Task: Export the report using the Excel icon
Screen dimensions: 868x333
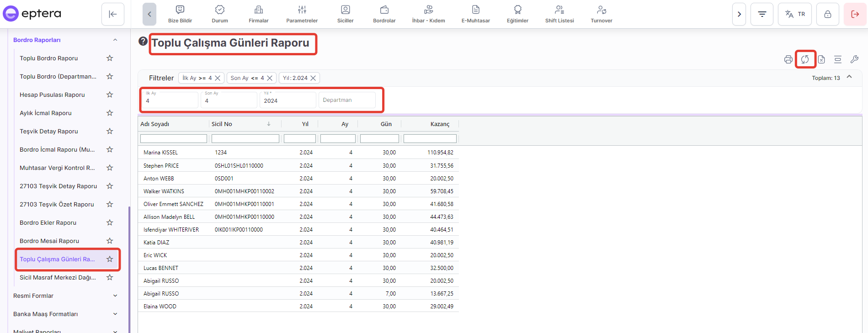Action: [x=821, y=59]
